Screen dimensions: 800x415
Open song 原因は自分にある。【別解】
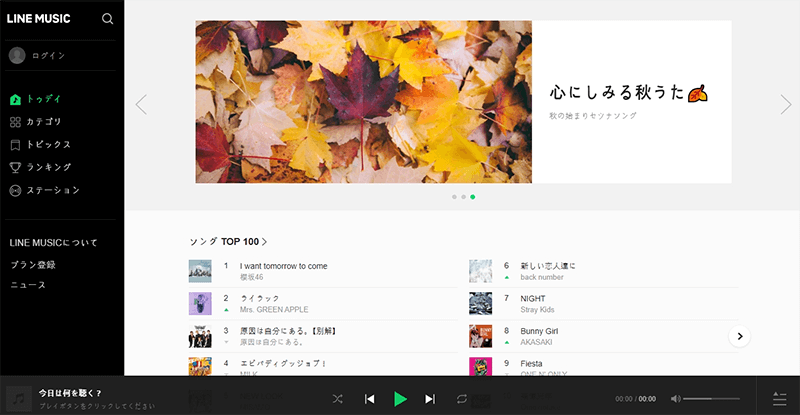pyautogui.click(x=289, y=331)
